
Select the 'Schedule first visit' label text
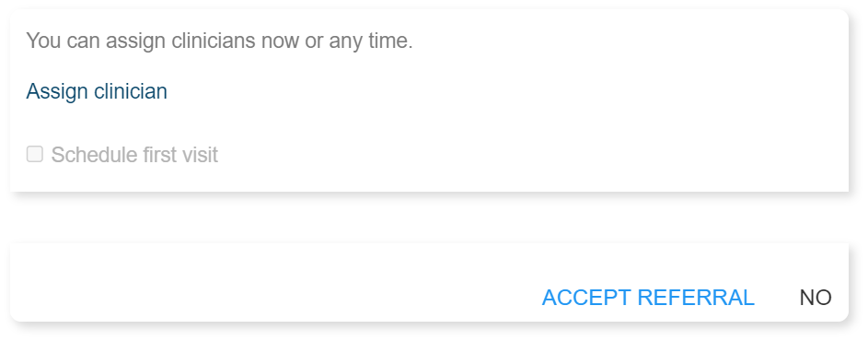click(134, 155)
